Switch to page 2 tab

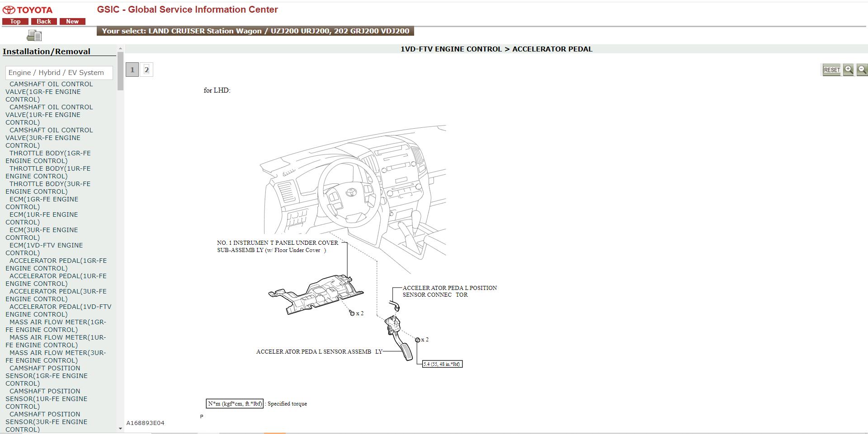click(x=146, y=70)
